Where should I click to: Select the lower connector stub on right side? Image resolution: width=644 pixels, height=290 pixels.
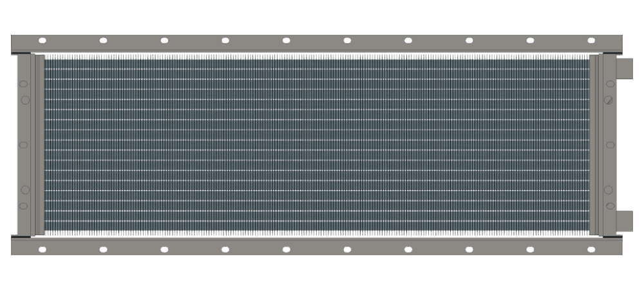625,220
